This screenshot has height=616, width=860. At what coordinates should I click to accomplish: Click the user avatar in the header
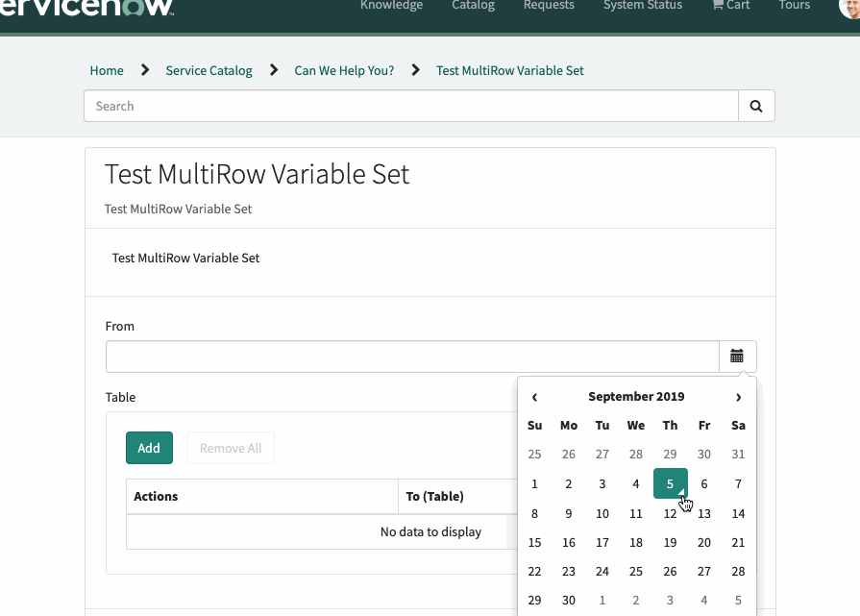click(x=848, y=10)
